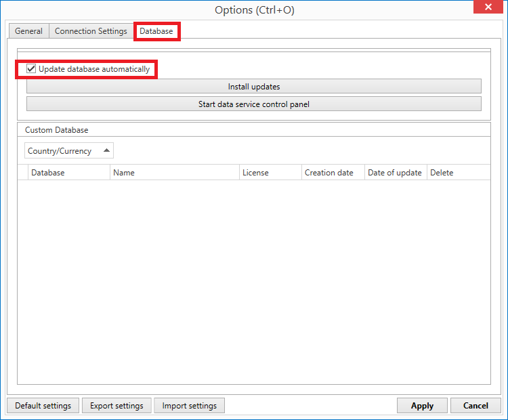Start data service control panel
This screenshot has width=508, height=420.
[x=254, y=104]
